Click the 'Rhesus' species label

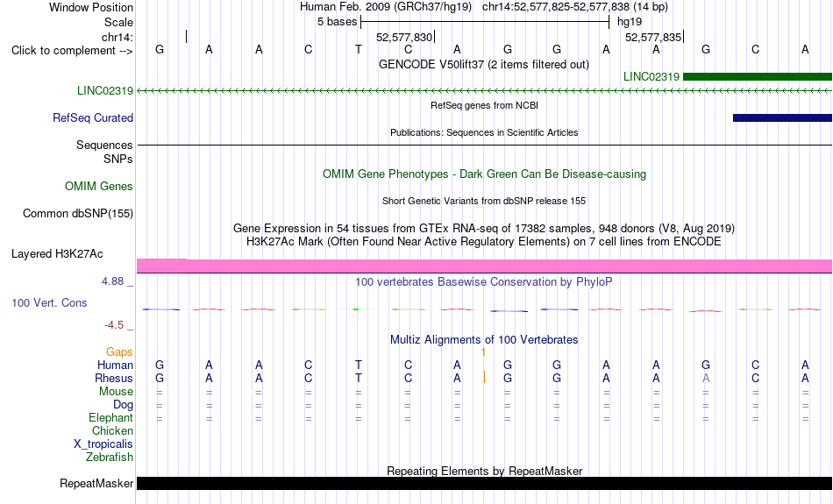(x=114, y=378)
